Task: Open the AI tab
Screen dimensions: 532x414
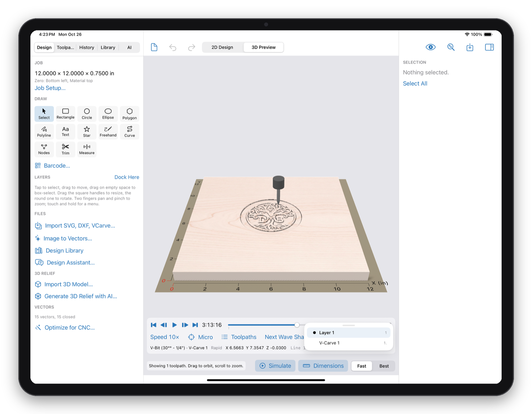Action: tap(129, 48)
